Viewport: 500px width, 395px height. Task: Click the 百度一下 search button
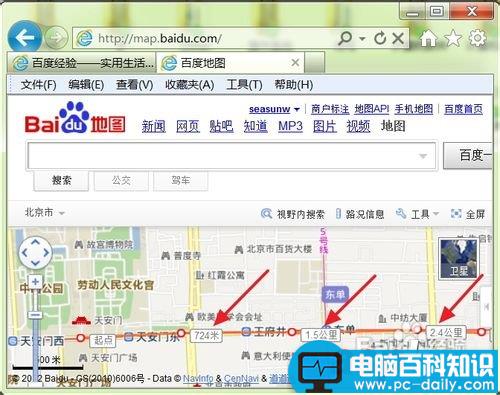[468, 155]
